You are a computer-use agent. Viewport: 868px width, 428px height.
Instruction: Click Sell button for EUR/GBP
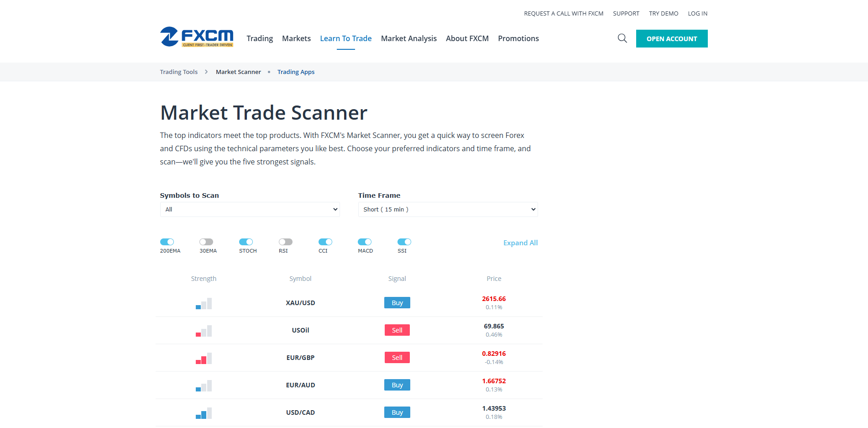[397, 358]
